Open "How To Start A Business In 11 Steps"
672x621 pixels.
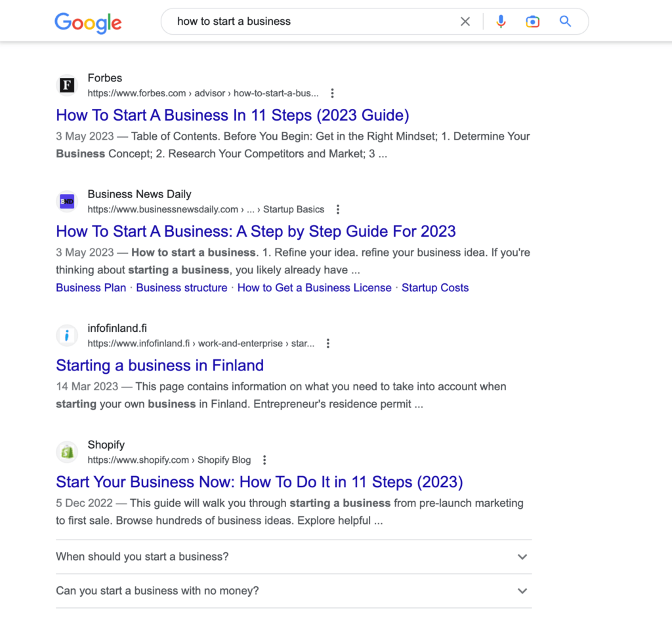pyautogui.click(x=233, y=115)
